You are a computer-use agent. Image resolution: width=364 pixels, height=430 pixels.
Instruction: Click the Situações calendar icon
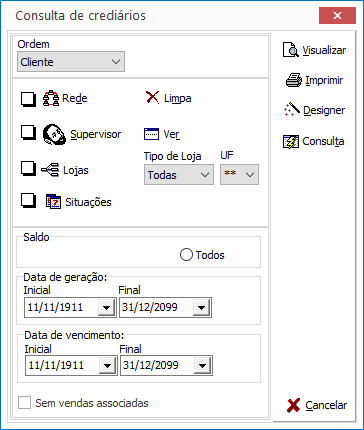pyautogui.click(x=53, y=202)
